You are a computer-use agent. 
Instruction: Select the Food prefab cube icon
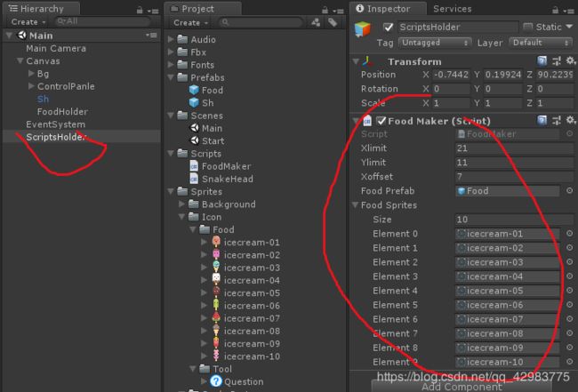(195, 91)
